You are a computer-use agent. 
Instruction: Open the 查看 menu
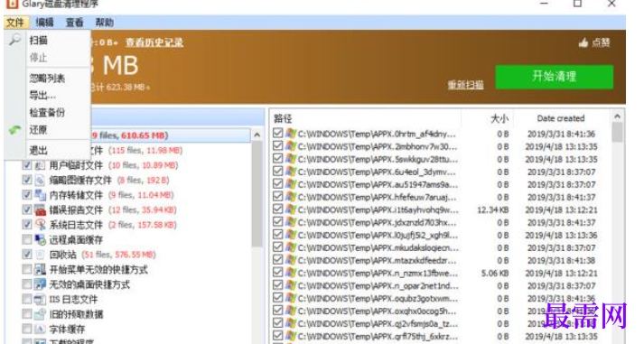tap(74, 23)
